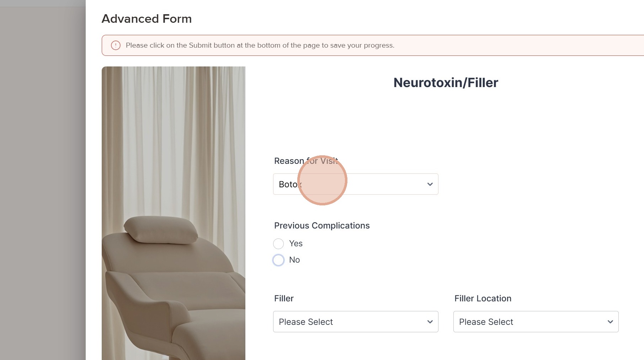This screenshot has height=360, width=644.
Task: Click the "Previous Complications" label
Action: tap(322, 226)
